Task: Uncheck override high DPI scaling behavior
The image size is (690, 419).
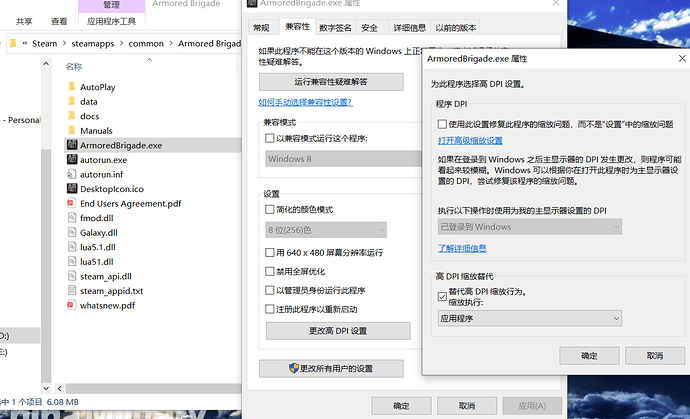Action: (x=442, y=297)
